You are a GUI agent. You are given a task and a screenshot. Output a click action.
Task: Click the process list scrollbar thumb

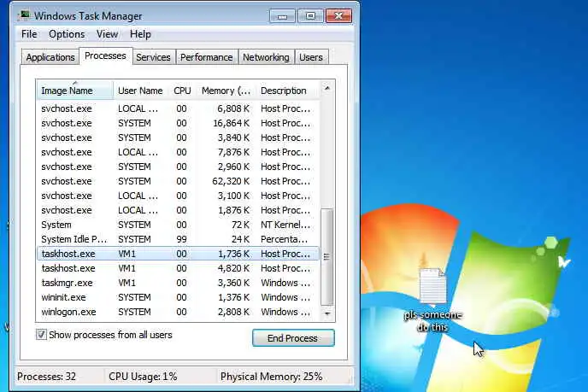(327, 257)
